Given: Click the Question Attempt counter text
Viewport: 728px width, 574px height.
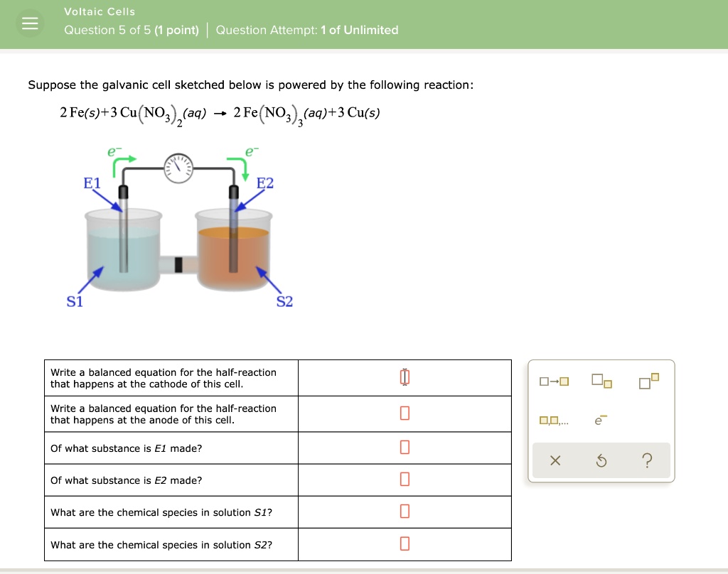Looking at the screenshot, I should [x=307, y=30].
